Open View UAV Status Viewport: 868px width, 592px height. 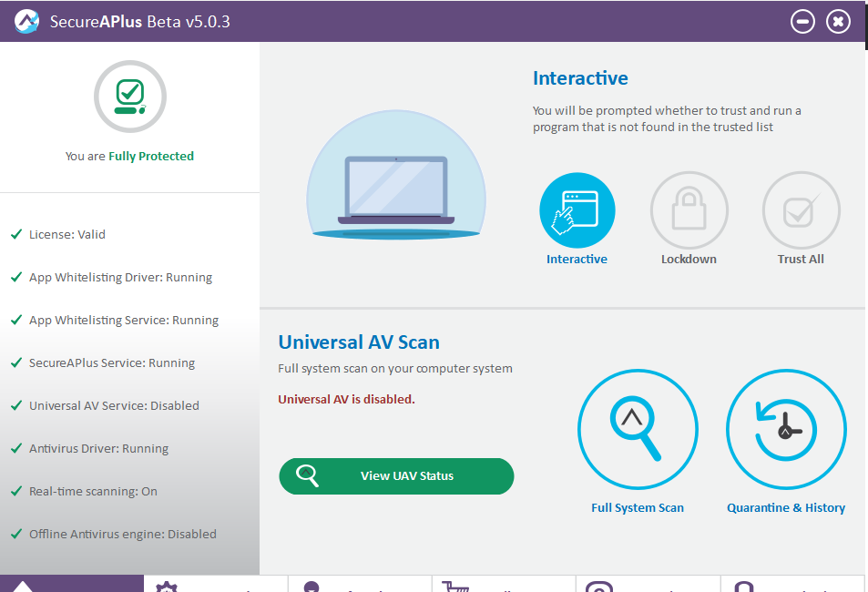point(396,476)
